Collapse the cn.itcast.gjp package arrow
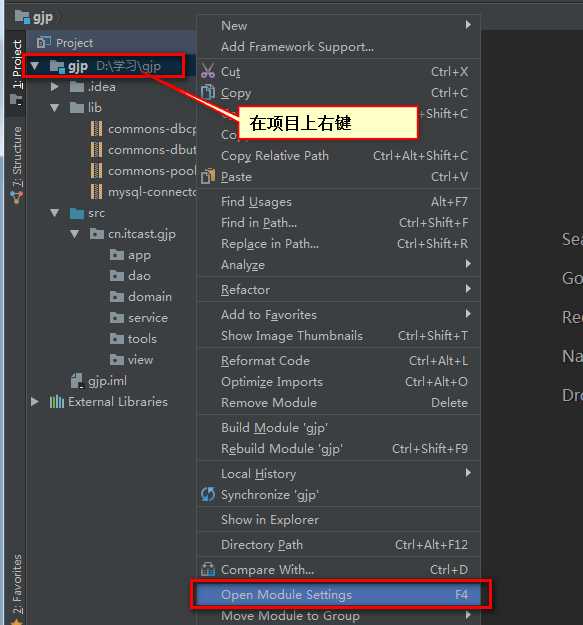Viewport: 583px width, 625px height. click(x=75, y=234)
